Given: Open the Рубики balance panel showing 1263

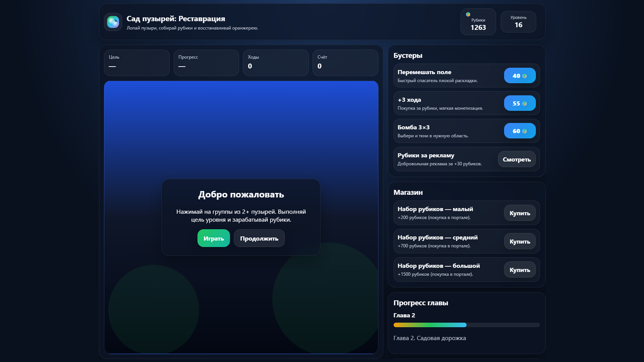Looking at the screenshot, I should [478, 22].
